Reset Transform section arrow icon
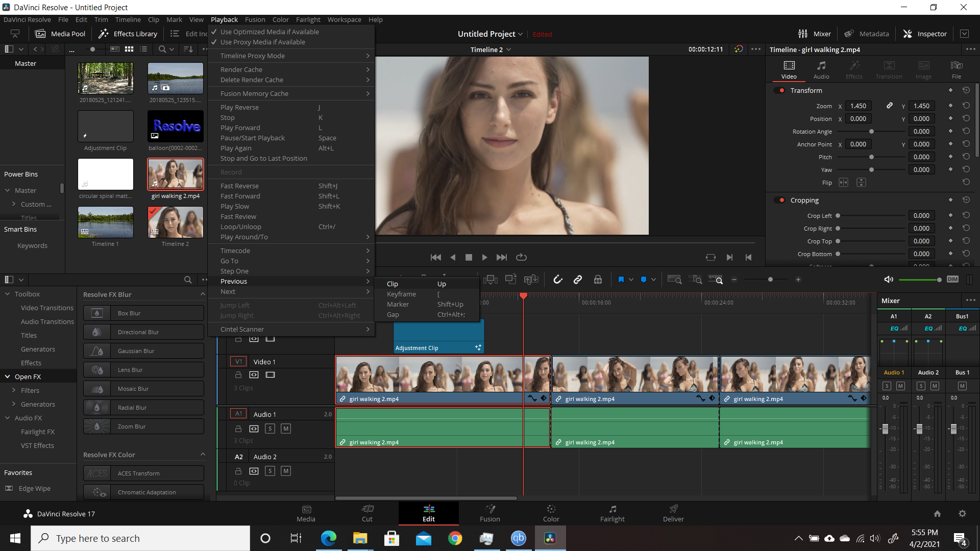The image size is (980, 551). pyautogui.click(x=966, y=90)
